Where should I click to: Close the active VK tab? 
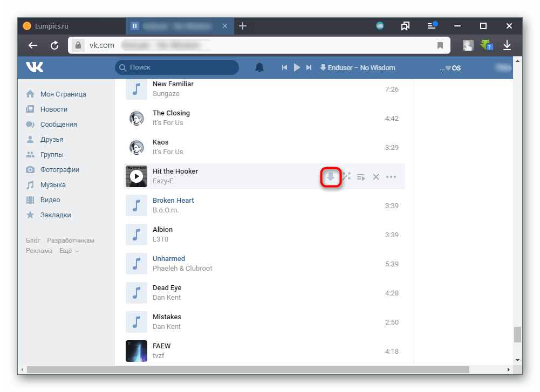coord(225,26)
